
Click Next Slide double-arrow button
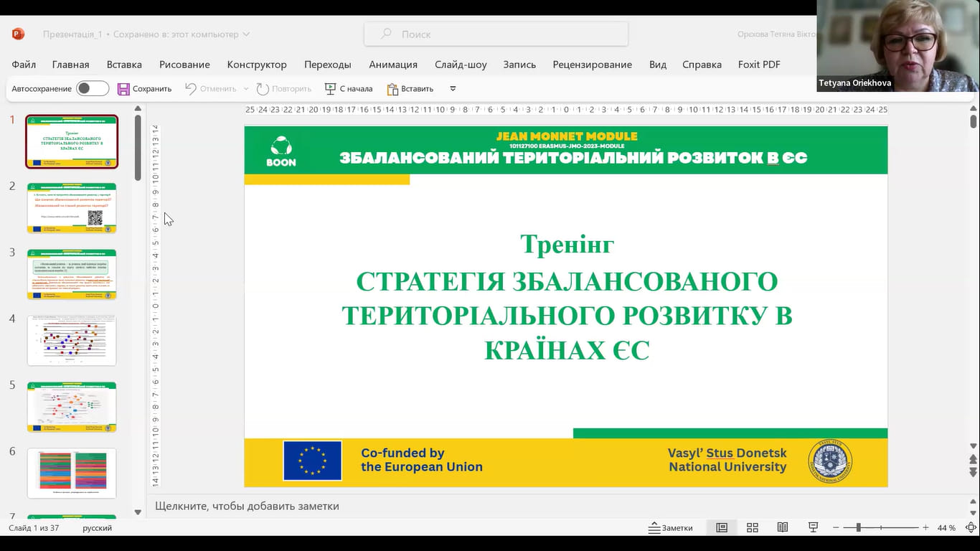[x=973, y=473]
